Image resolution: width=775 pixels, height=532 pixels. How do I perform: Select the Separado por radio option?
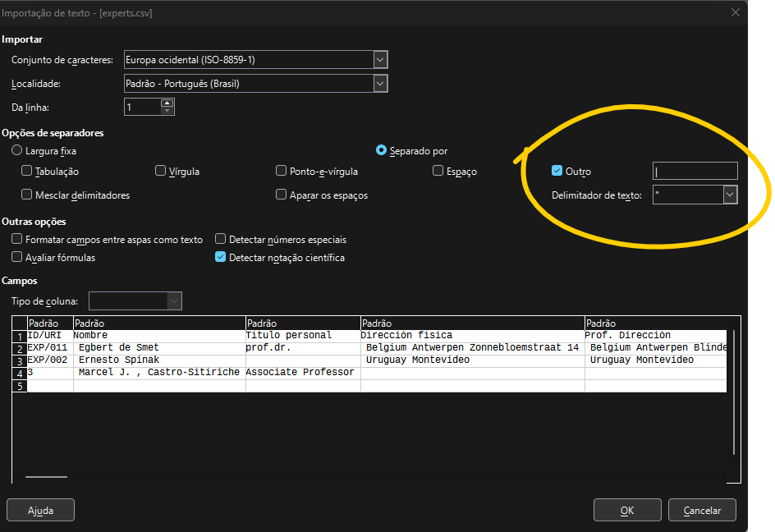pos(381,150)
